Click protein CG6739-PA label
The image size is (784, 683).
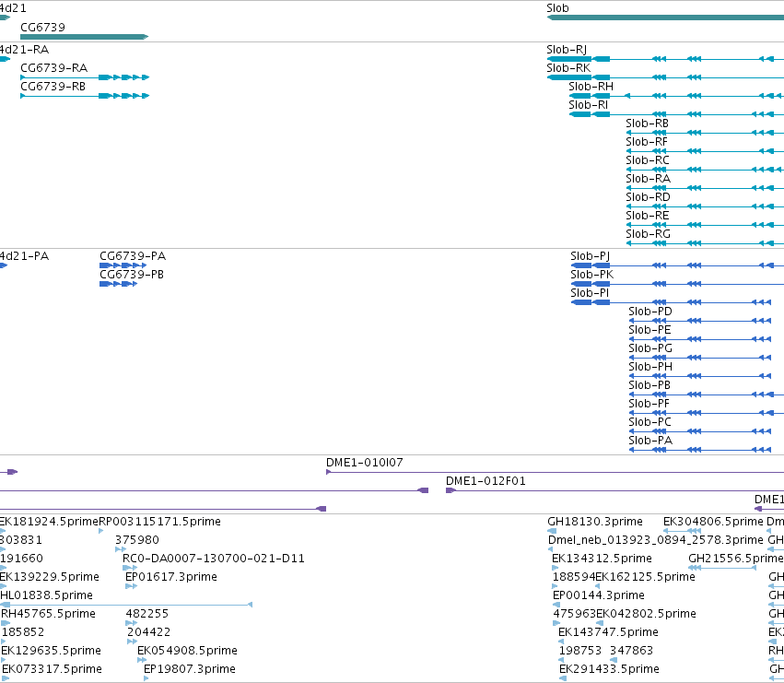(x=133, y=256)
